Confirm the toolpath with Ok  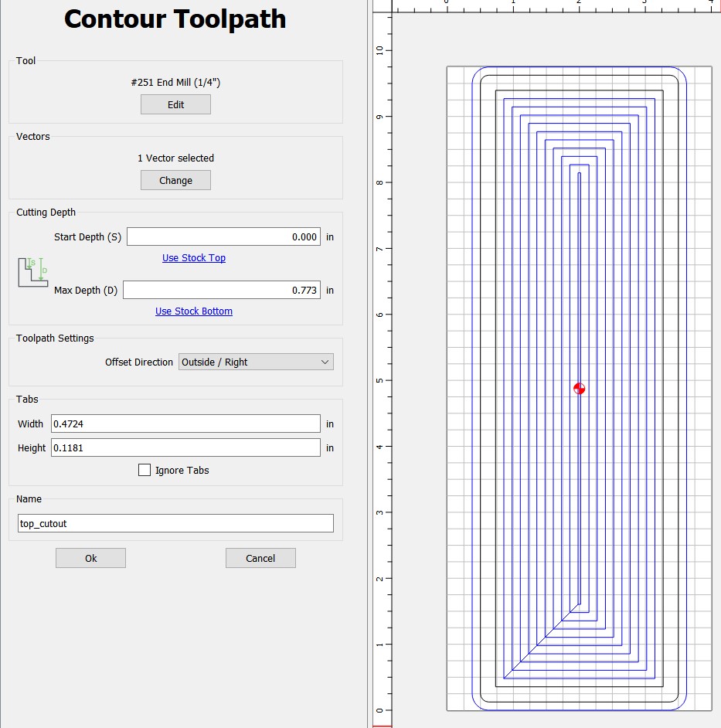[x=90, y=558]
